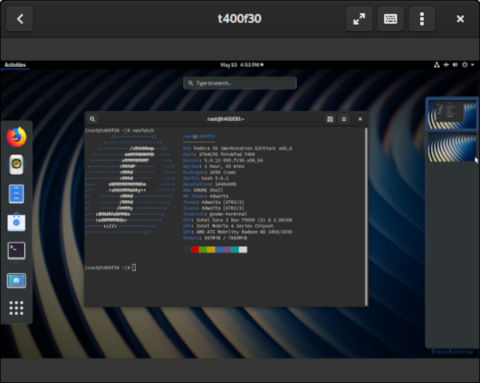Click the GPU: AMD ATI Mobility Radeon line
Viewport: 480px width, 383px height.
(x=238, y=232)
